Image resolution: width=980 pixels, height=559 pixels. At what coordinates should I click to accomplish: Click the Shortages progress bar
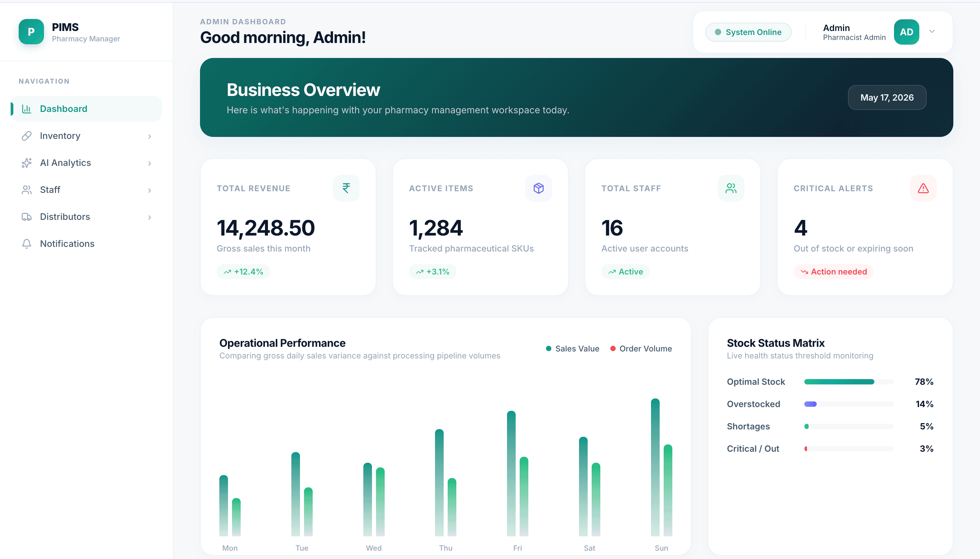pyautogui.click(x=849, y=426)
